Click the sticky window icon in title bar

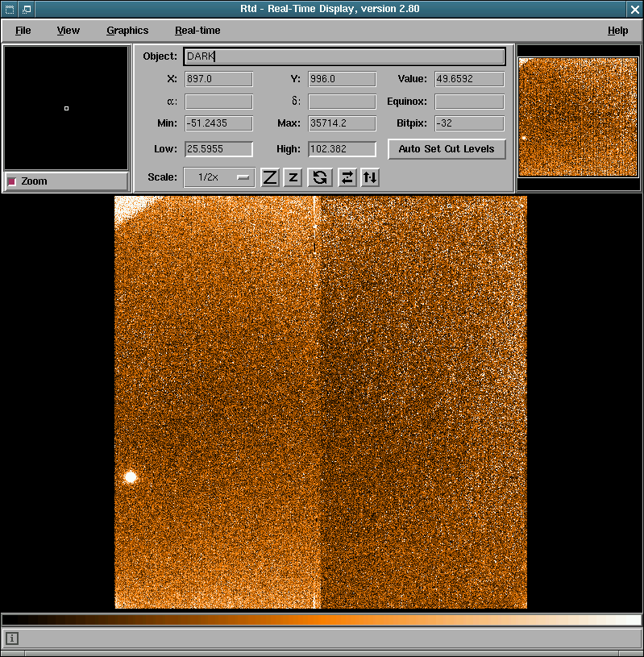point(27,9)
